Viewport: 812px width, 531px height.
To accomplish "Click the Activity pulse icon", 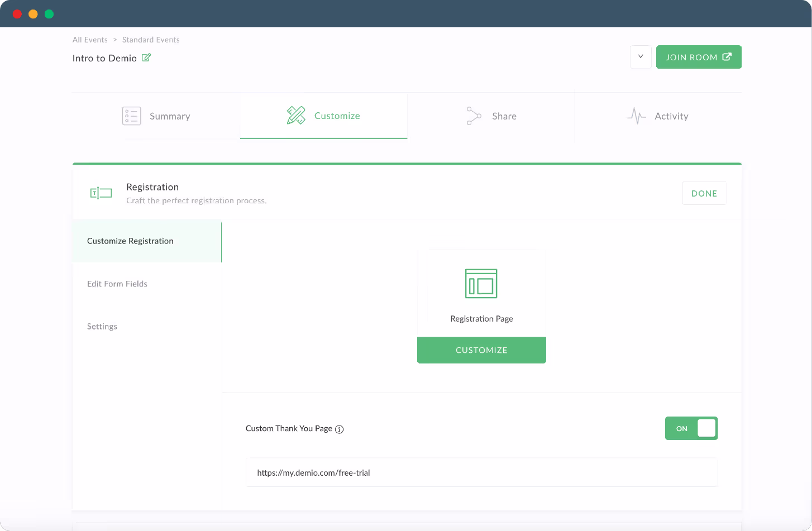I will coord(637,116).
